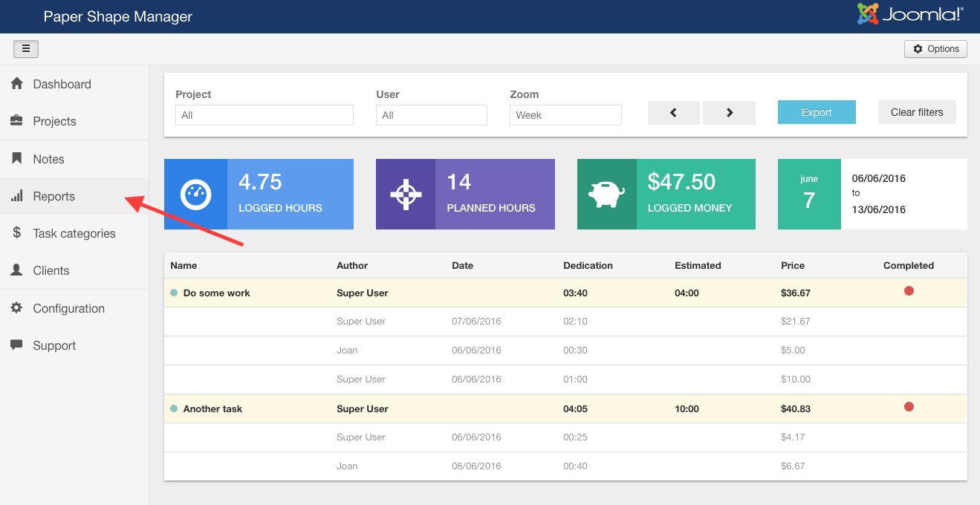
Task: Toggle the sidebar hamburger menu button
Action: coord(26,49)
